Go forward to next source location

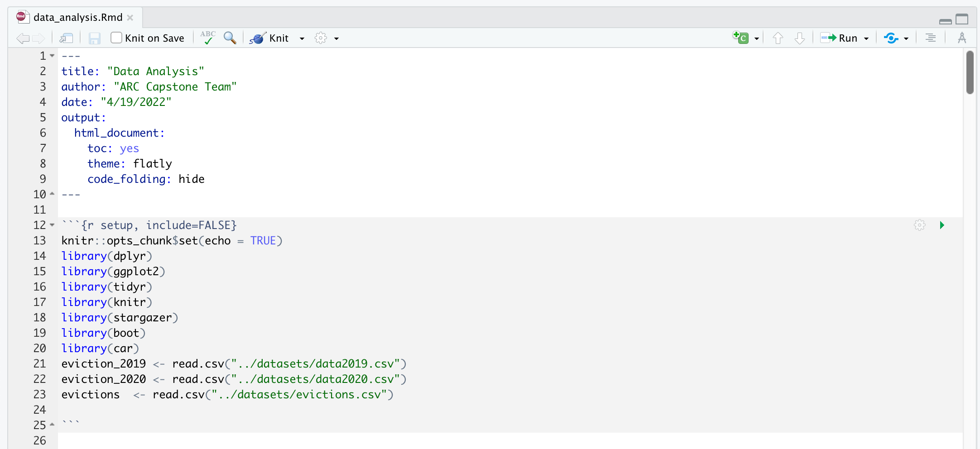pyautogui.click(x=38, y=38)
